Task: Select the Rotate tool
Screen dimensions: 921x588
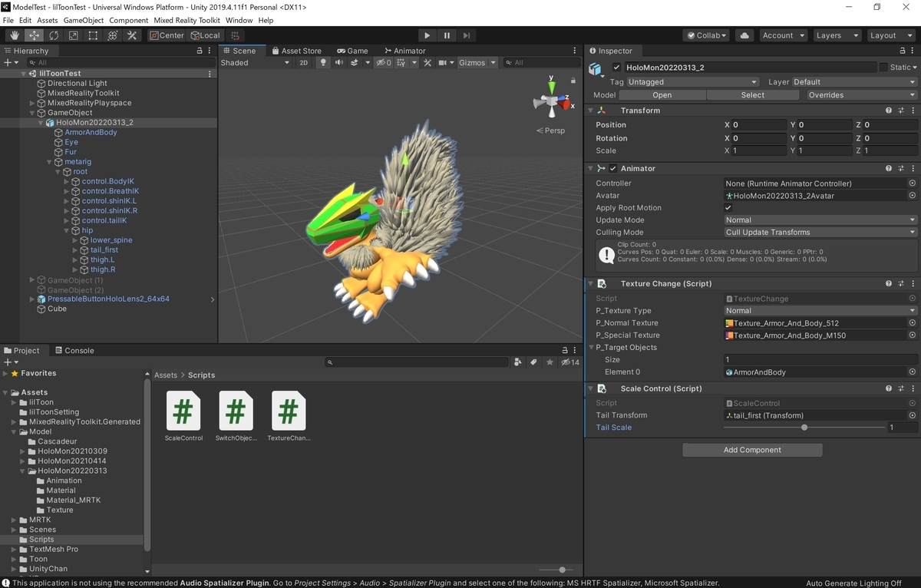Action: [54, 35]
